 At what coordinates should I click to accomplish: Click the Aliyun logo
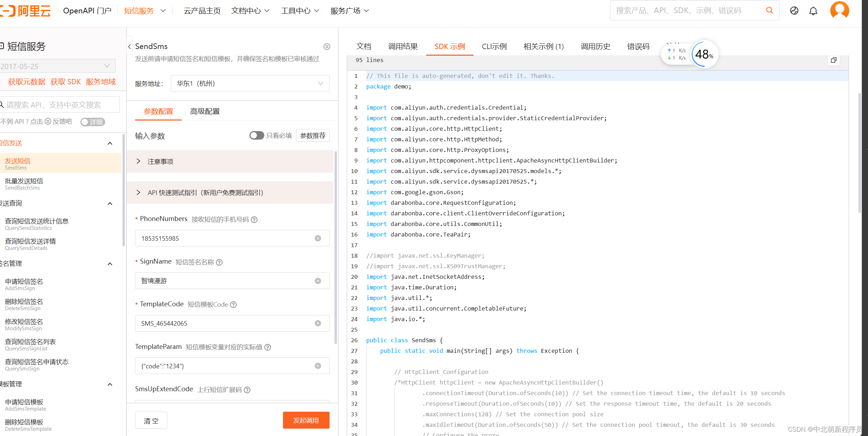tap(25, 11)
